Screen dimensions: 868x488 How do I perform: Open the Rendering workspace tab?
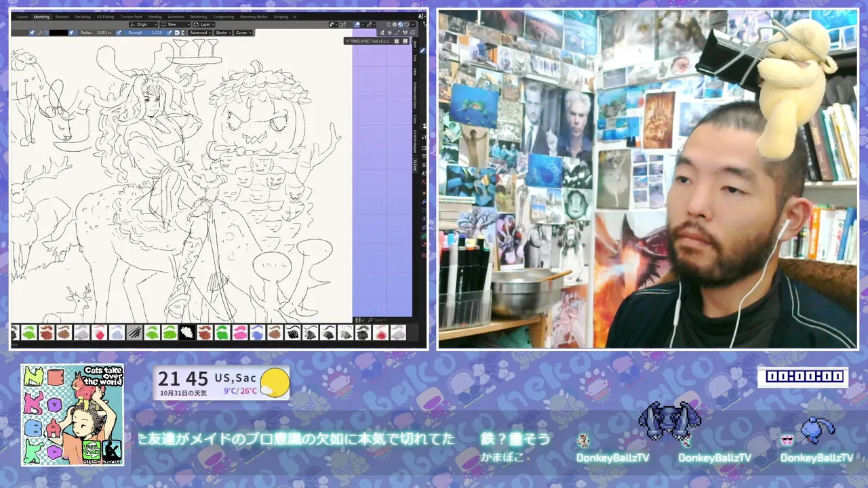pyautogui.click(x=199, y=16)
